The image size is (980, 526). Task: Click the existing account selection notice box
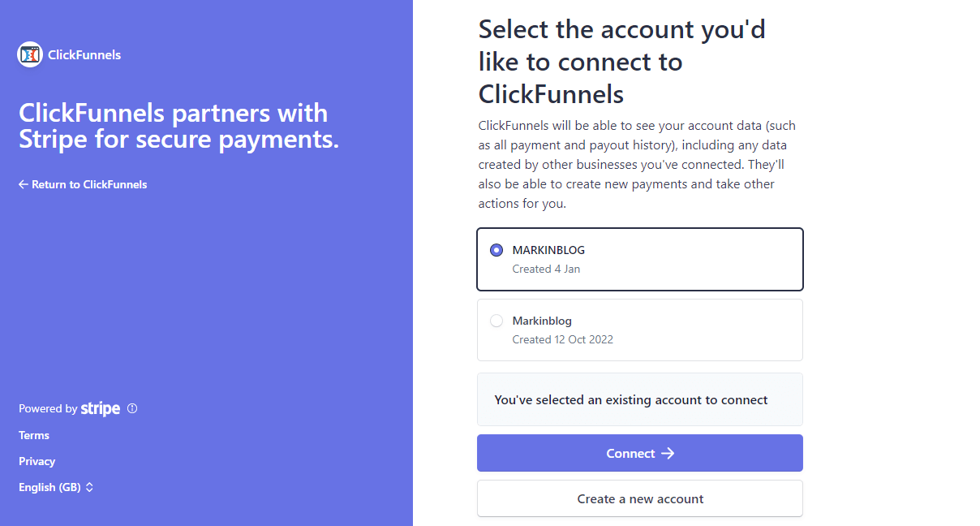coord(639,399)
